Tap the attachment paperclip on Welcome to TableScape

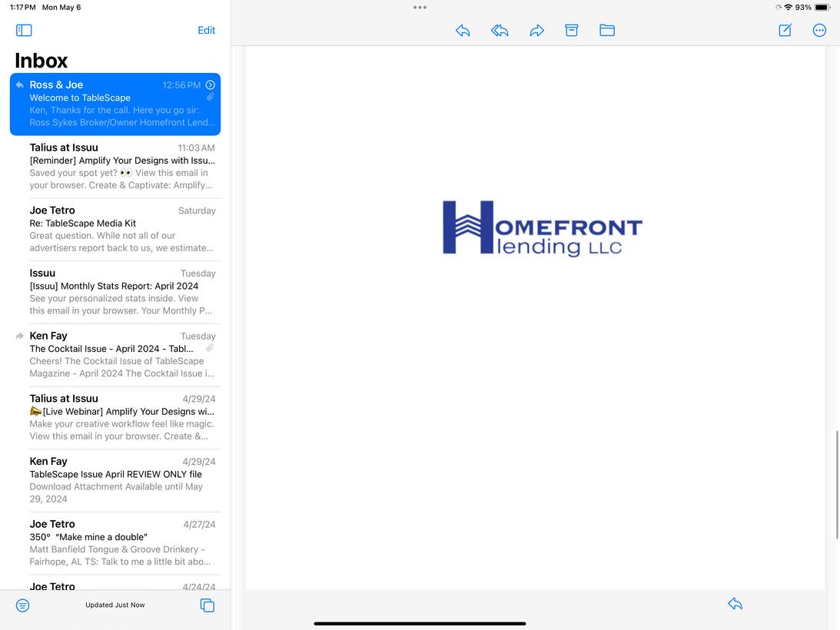(x=210, y=97)
